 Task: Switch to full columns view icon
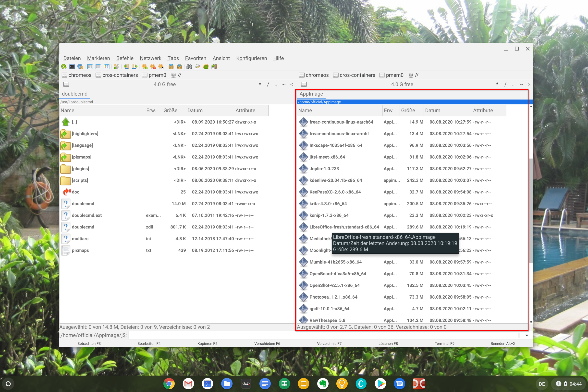point(98,66)
